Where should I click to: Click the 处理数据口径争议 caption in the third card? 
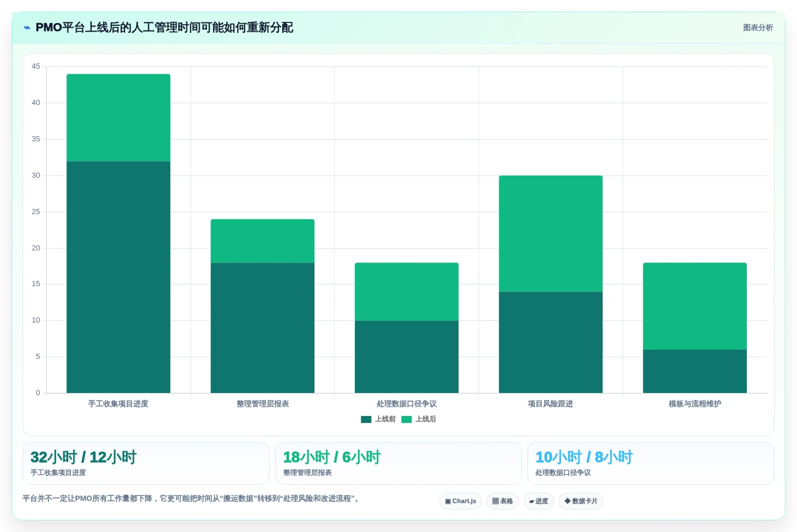tap(563, 473)
